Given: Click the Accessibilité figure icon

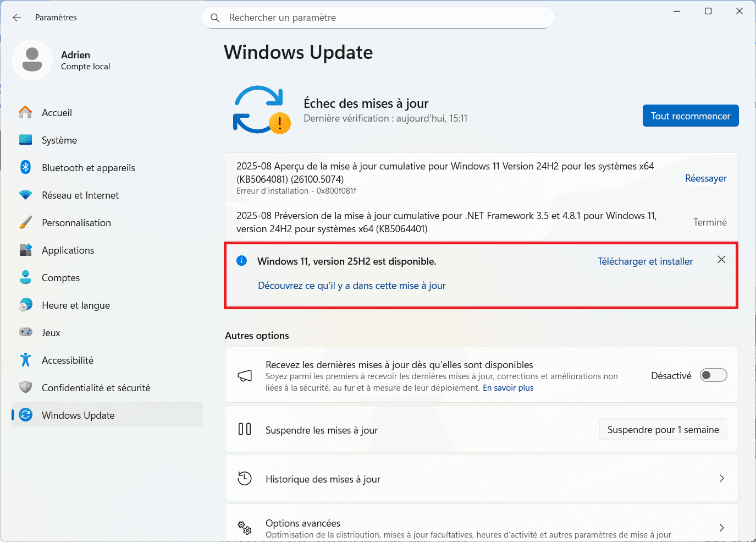Looking at the screenshot, I should [x=25, y=360].
